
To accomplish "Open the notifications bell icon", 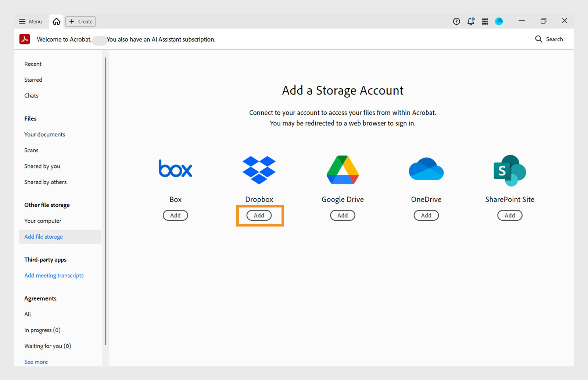I will click(x=471, y=22).
